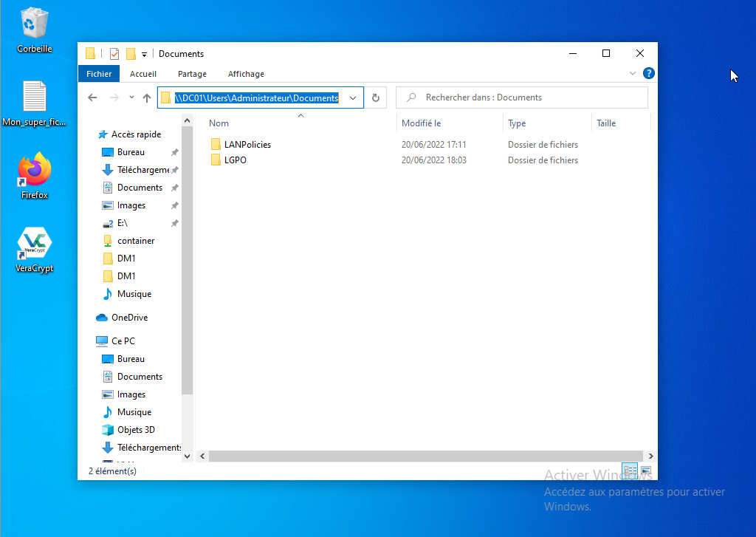Open the Affichage ribbon tab

(246, 74)
